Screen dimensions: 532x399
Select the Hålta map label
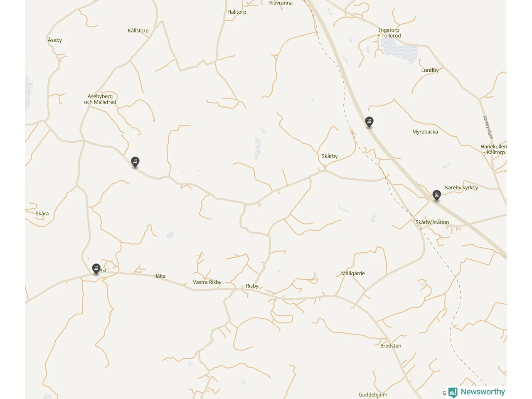tap(159, 276)
